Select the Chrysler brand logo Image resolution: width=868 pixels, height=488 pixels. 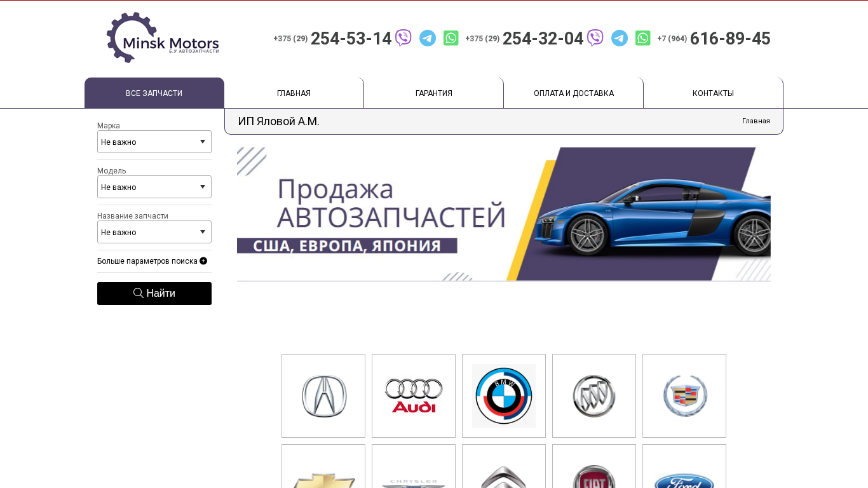tap(414, 466)
